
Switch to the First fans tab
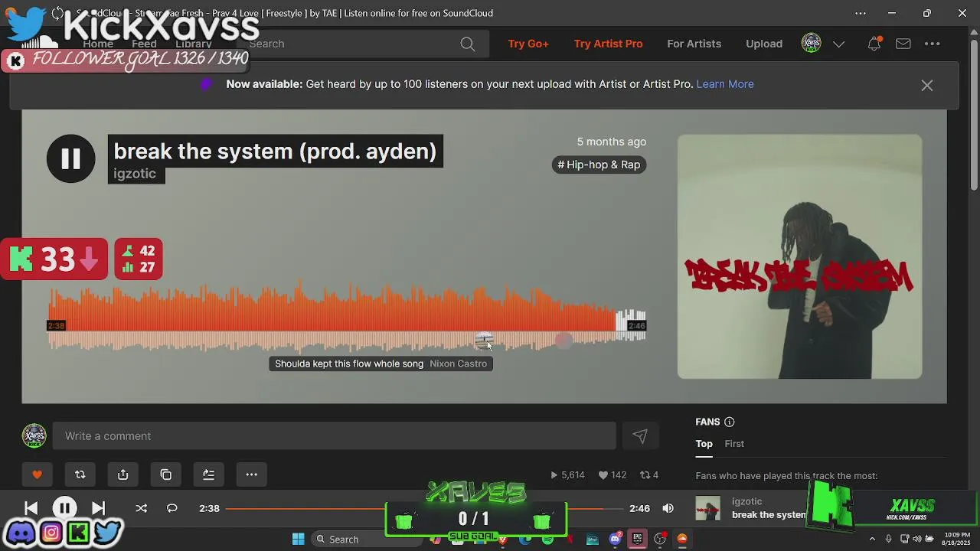[x=734, y=444]
